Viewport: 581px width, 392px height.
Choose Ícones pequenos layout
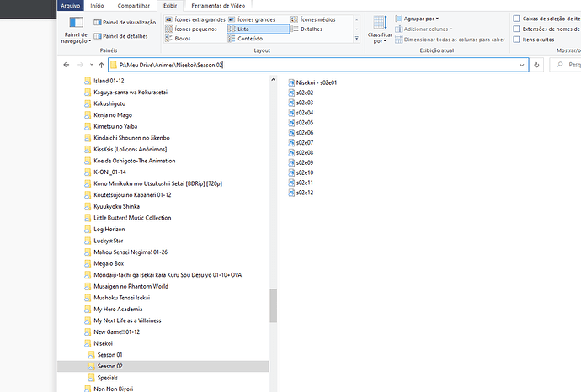(x=191, y=29)
